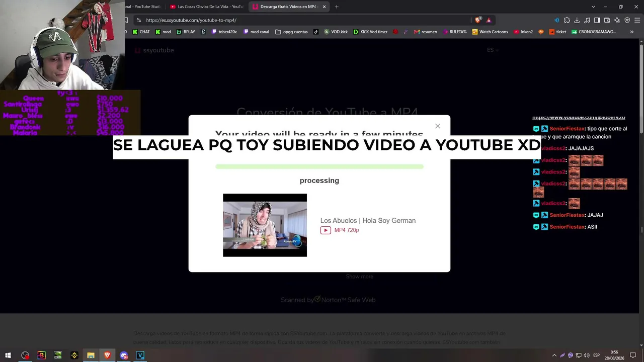644x362 pixels.
Task: Open the Windows Start menu
Action: (x=8, y=355)
